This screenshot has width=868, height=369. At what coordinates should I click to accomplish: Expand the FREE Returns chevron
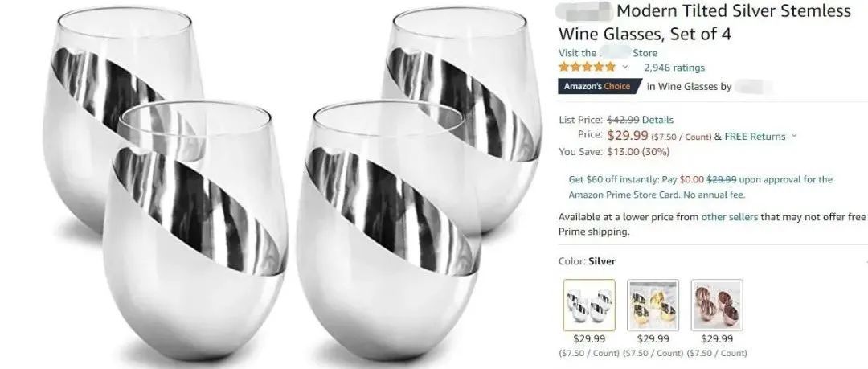pyautogui.click(x=794, y=136)
